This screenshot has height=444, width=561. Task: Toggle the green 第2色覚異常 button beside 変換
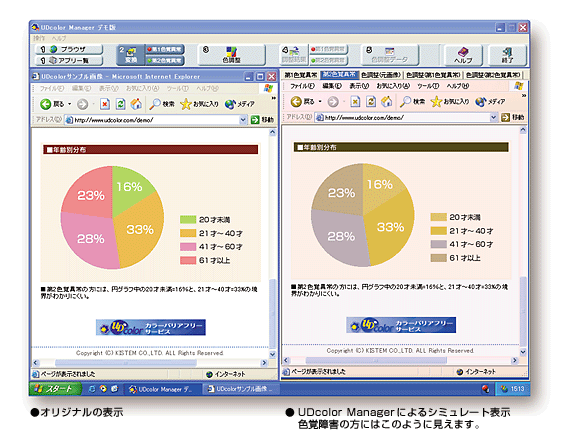point(165,60)
